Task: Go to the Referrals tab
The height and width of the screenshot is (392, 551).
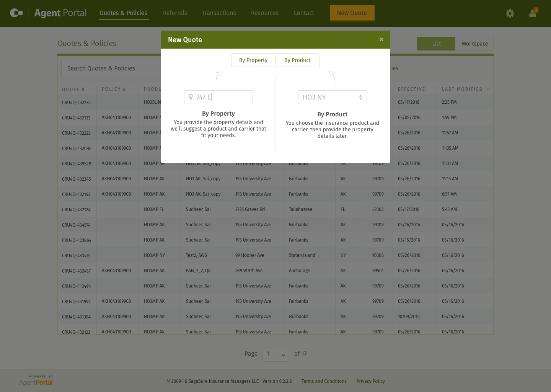Action: [175, 13]
